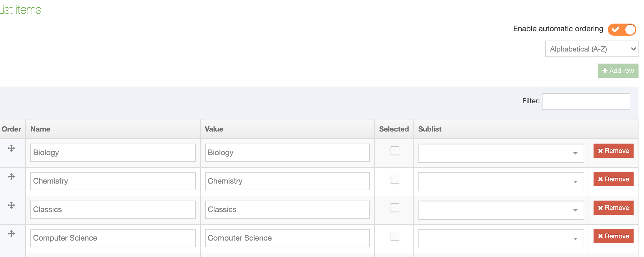Open the Alphabetical (A-Z) ordering dropdown
Screen dimensions: 644x257
[592, 49]
